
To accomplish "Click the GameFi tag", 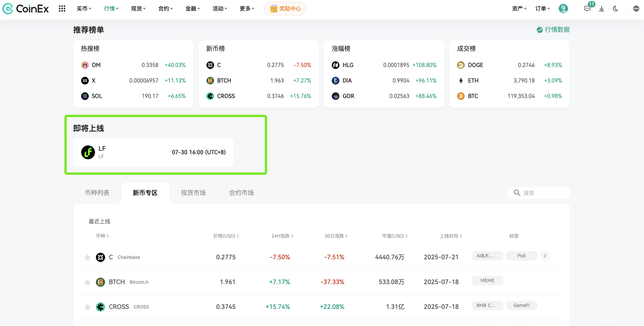I will (x=522, y=305).
